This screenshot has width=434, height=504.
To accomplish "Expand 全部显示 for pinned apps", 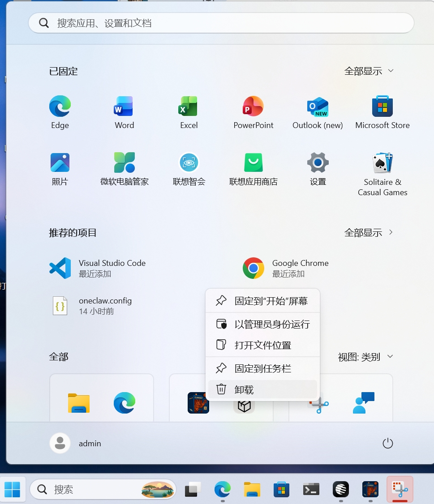I will 369,70.
